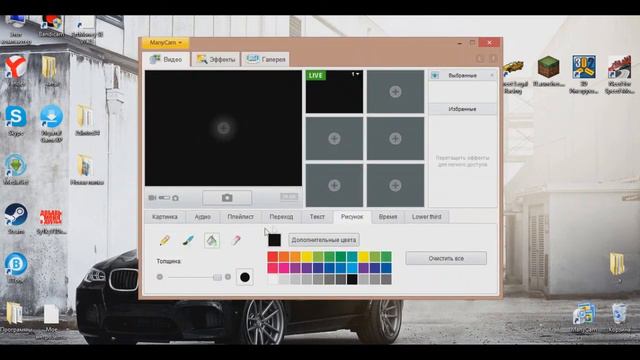Pick the white swatch in the grayscale row

(273, 279)
